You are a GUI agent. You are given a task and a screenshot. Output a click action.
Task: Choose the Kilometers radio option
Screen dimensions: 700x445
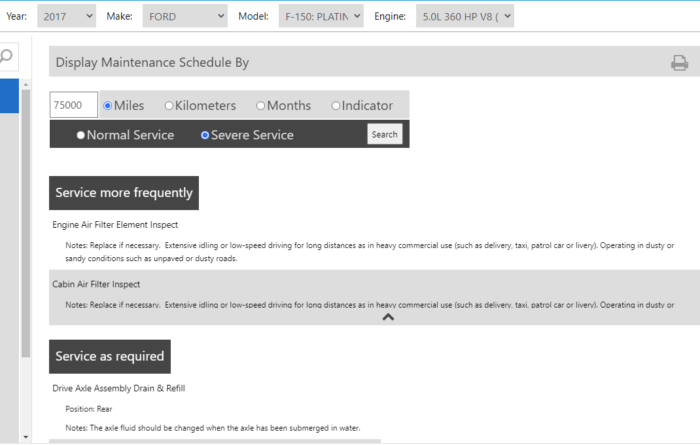tap(169, 106)
